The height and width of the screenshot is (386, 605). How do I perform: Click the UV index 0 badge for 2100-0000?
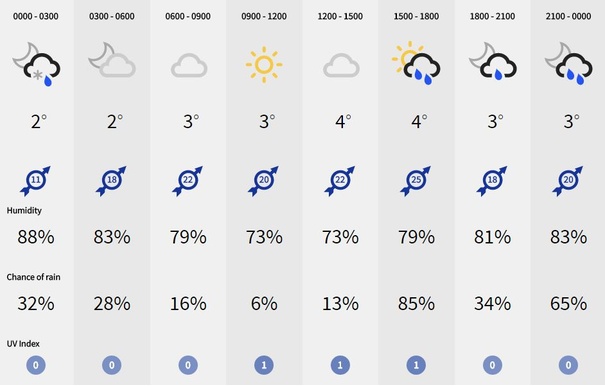568,365
